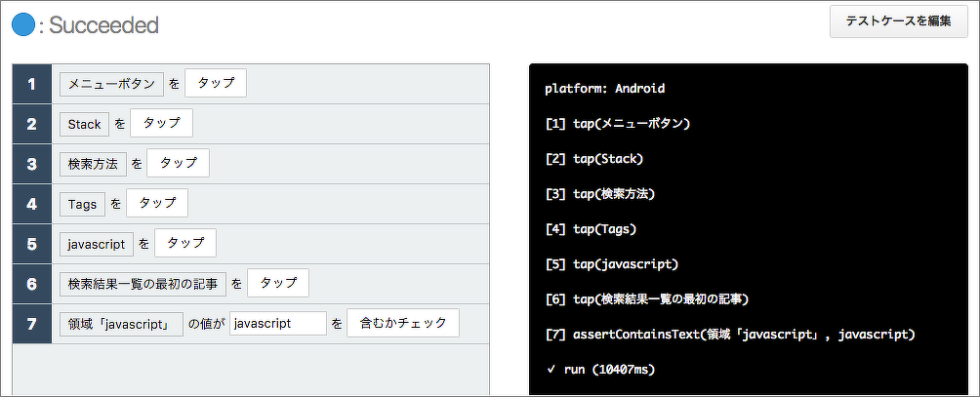
Task: Select 検索結果一覧の最初の記事 element in step 6
Action: pos(143,284)
